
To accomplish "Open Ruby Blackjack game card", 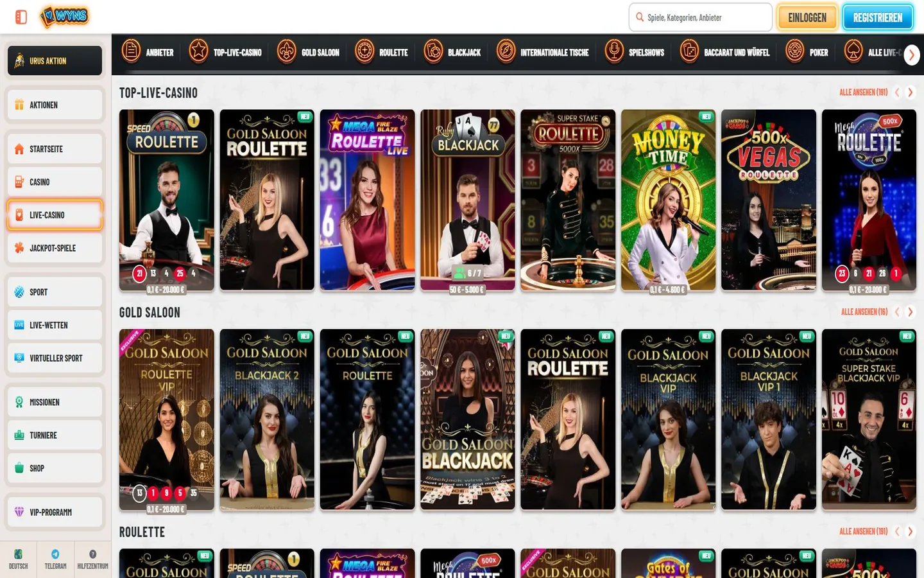I will pos(468,200).
